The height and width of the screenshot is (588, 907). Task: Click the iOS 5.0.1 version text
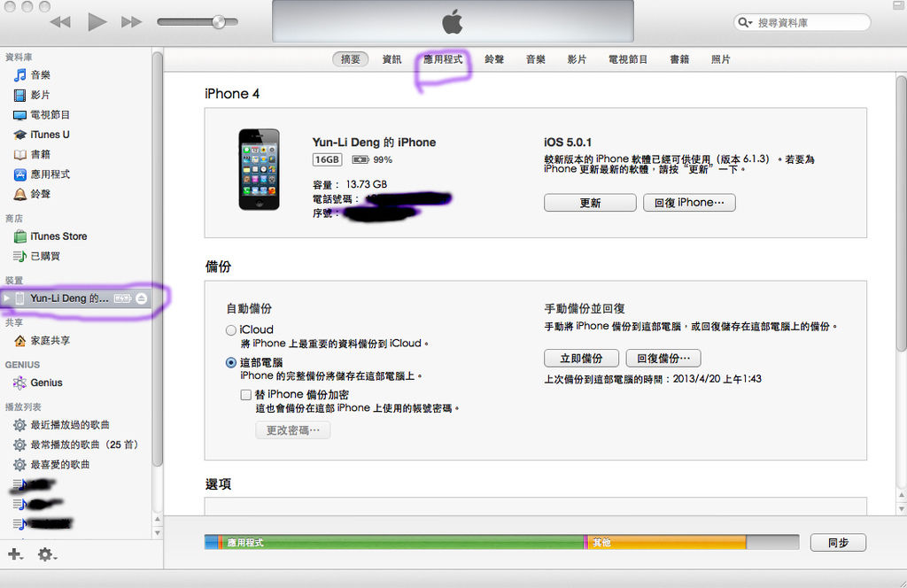(x=568, y=143)
